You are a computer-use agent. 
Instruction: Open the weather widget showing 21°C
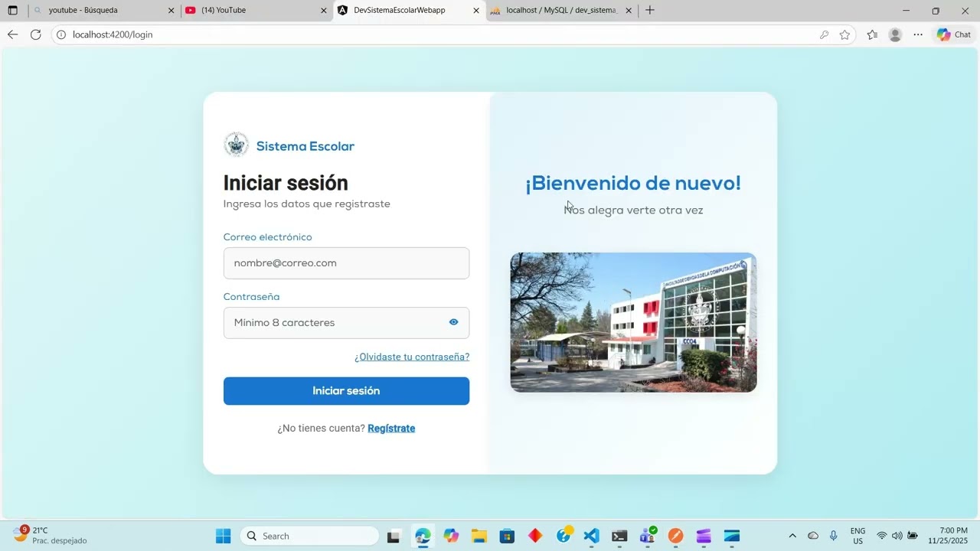click(x=50, y=535)
